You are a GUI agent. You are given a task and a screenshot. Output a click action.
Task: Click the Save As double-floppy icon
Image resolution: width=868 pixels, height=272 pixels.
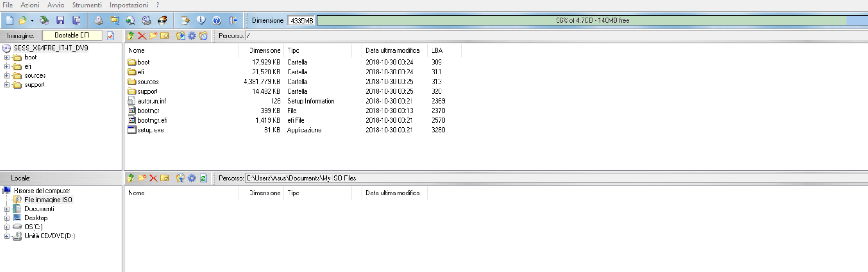point(77,20)
